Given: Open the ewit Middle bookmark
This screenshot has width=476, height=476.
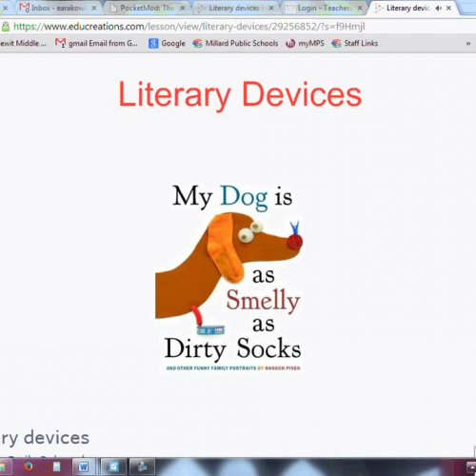Looking at the screenshot, I should pos(23,43).
